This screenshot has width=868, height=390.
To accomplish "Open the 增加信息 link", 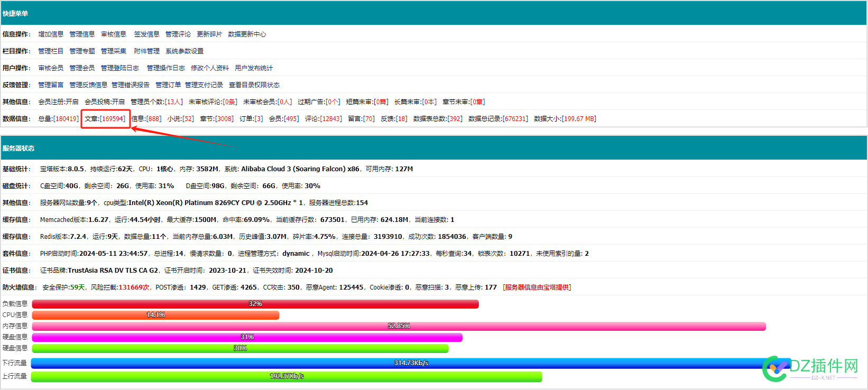I will [51, 34].
